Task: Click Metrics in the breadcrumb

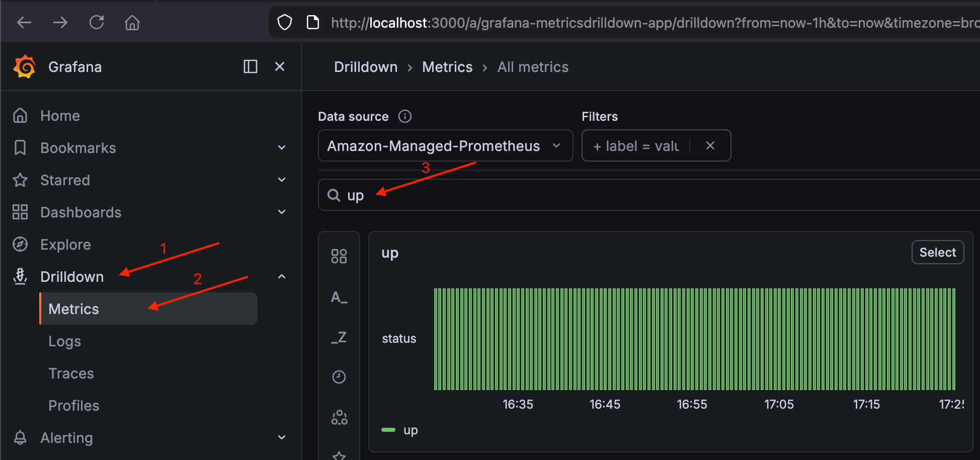Action: tap(447, 67)
